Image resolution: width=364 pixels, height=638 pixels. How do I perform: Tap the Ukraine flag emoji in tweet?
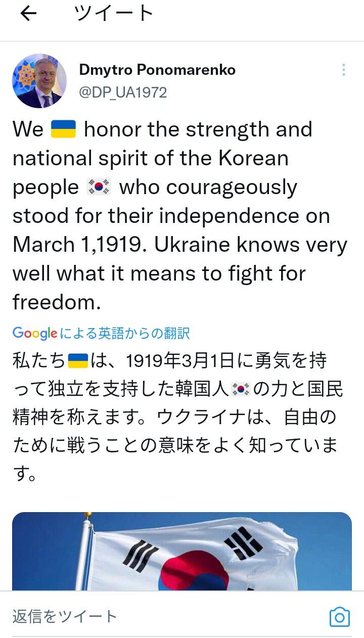[x=64, y=129]
